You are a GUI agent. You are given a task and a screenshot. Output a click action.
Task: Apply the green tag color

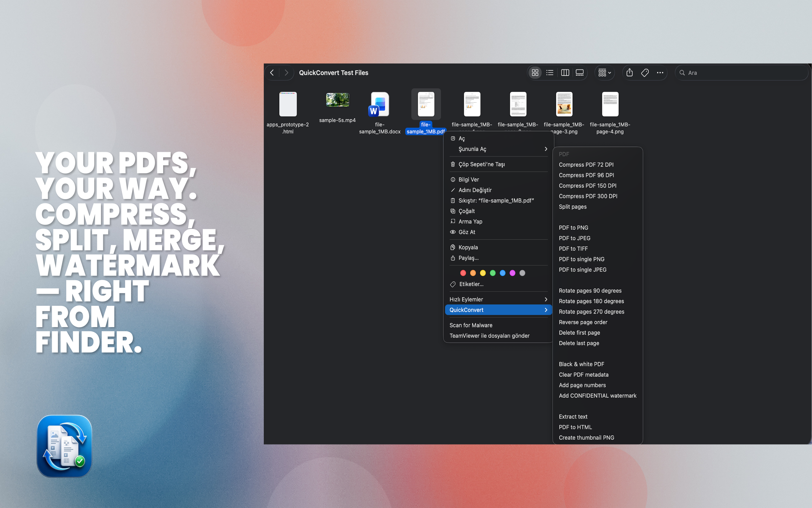(493, 273)
